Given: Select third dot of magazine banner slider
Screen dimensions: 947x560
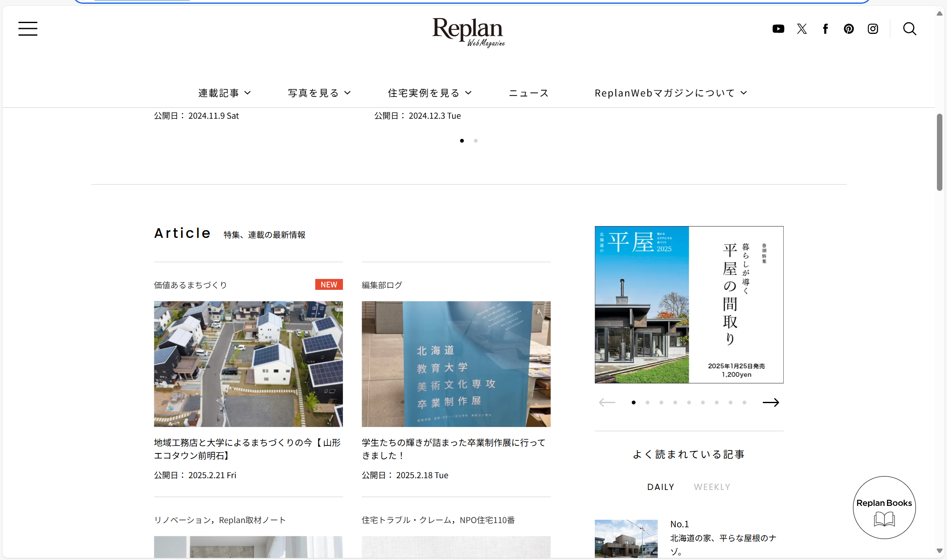Looking at the screenshot, I should 661,403.
